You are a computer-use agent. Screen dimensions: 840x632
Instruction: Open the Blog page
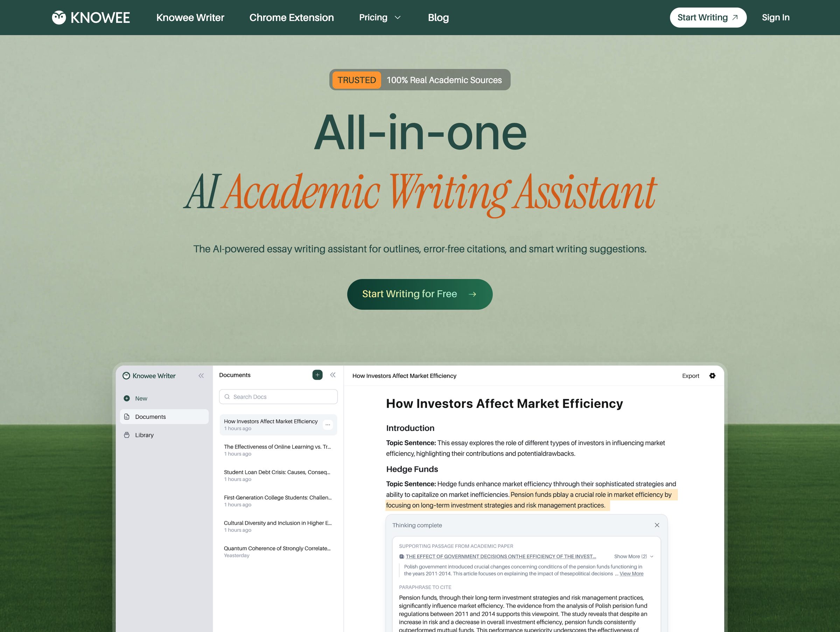point(438,17)
